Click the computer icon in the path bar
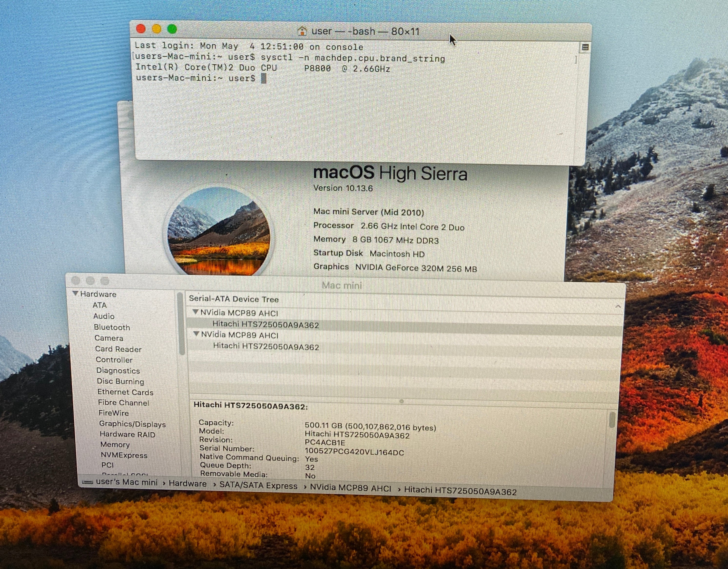This screenshot has height=569, width=728. point(87,482)
